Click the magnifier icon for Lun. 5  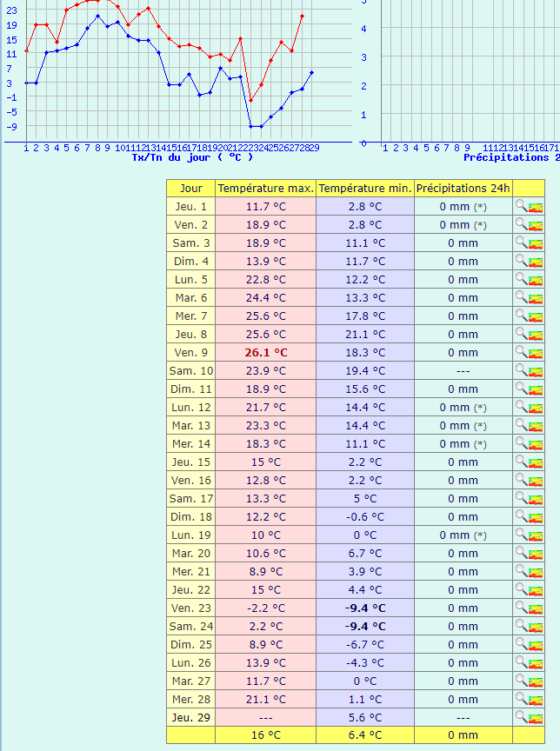[521, 279]
